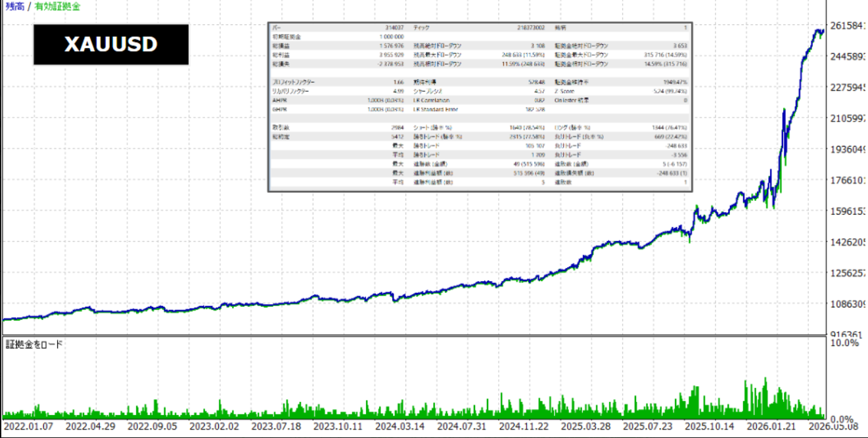Viewport: 868px width, 438px height.
Task: Click the 有効証拠金 legend label
Action: point(58,7)
